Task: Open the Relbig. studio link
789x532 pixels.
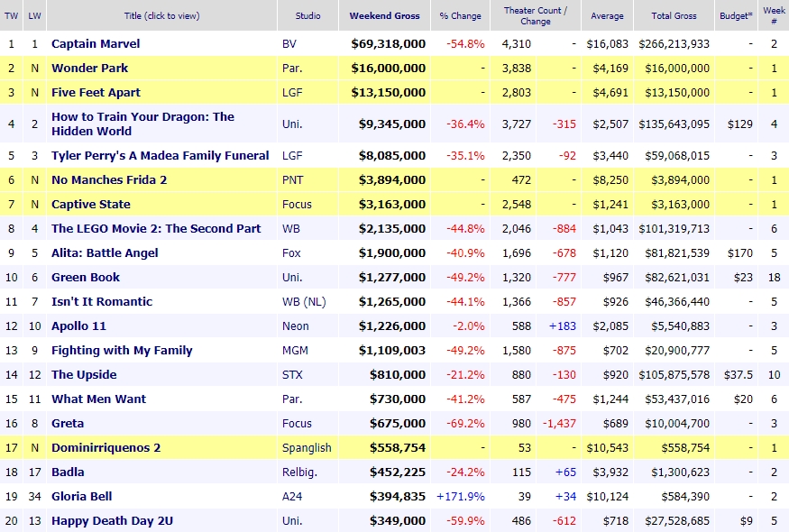Action: click(x=298, y=472)
